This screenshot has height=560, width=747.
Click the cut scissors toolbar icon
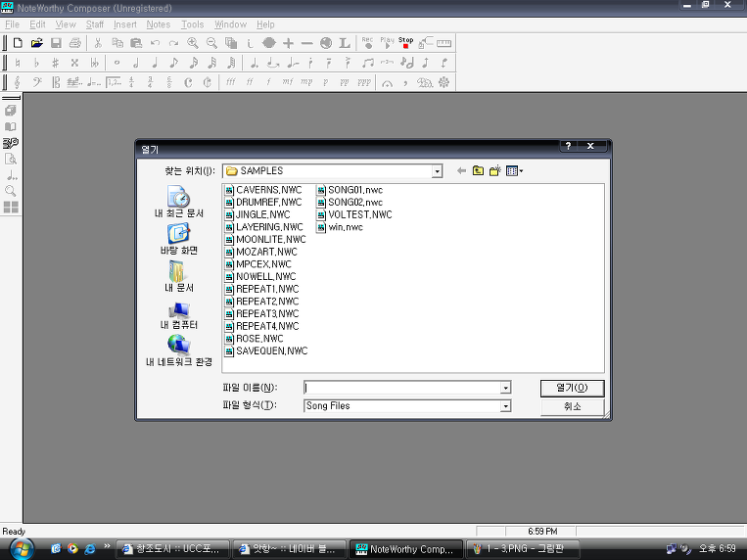98,43
